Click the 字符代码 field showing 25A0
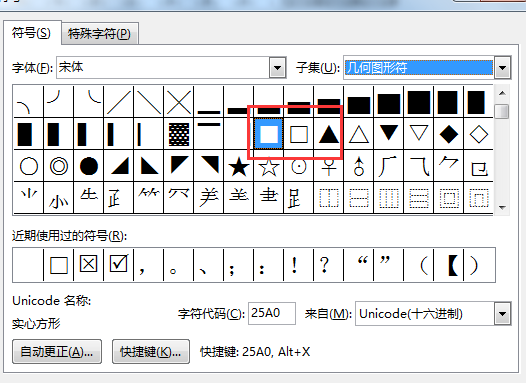The height and width of the screenshot is (383, 526). click(x=272, y=313)
